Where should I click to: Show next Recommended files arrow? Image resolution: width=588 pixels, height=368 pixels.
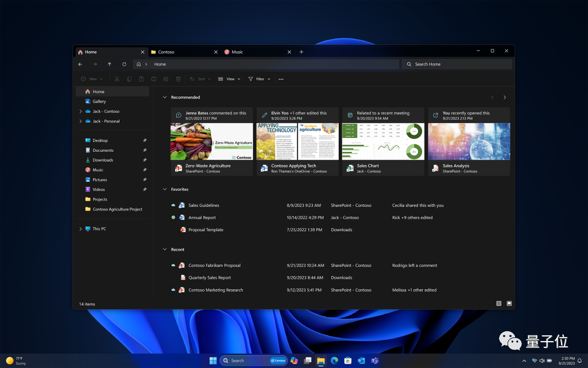coord(505,97)
